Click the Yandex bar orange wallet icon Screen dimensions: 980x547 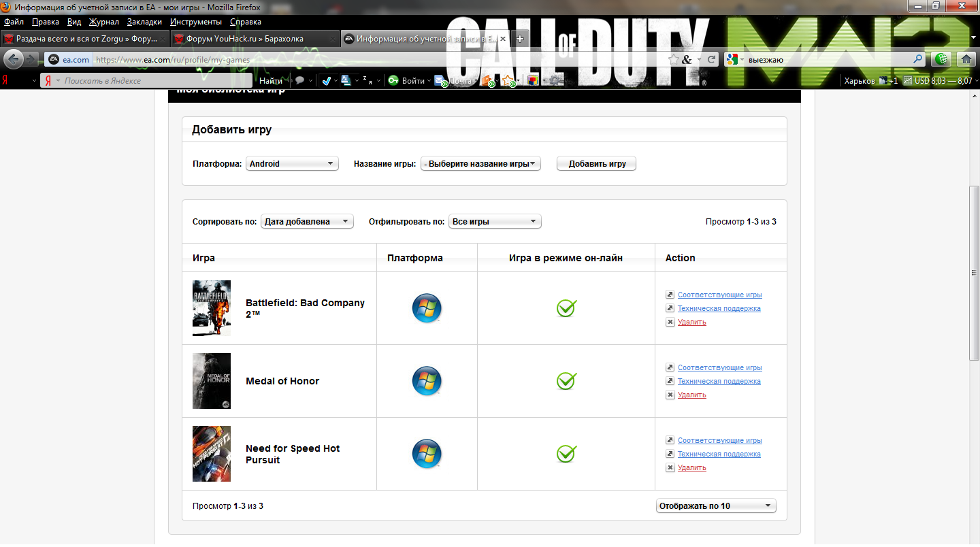[x=487, y=81]
